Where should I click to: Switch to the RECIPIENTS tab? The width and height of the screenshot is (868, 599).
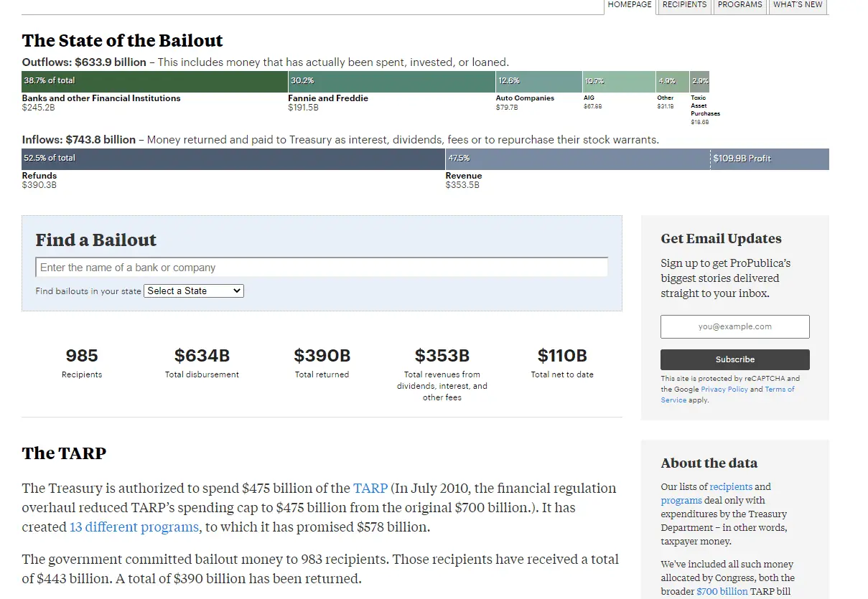point(684,5)
